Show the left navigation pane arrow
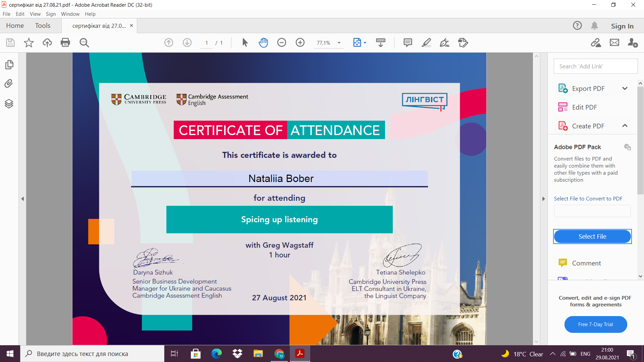 click(22, 199)
